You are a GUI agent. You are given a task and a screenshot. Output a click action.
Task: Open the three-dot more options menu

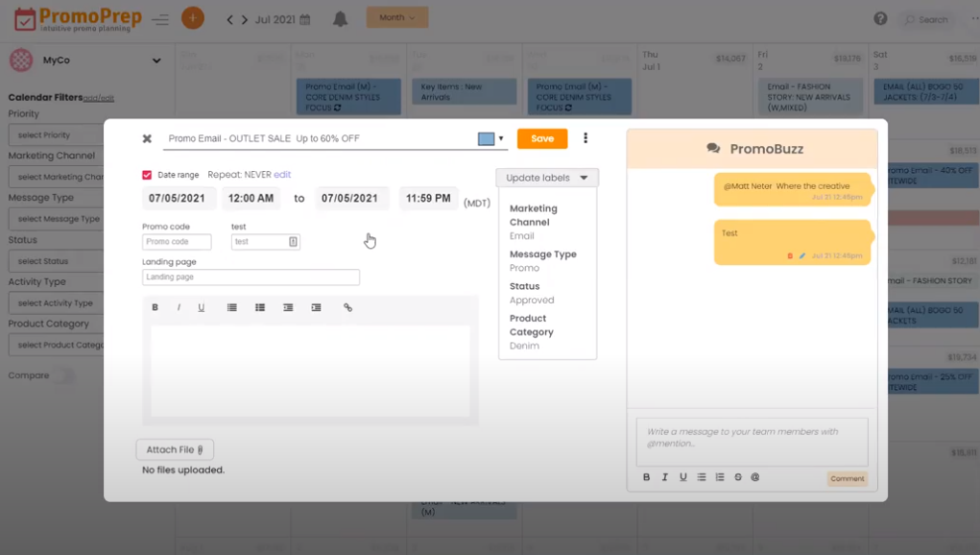[586, 138]
